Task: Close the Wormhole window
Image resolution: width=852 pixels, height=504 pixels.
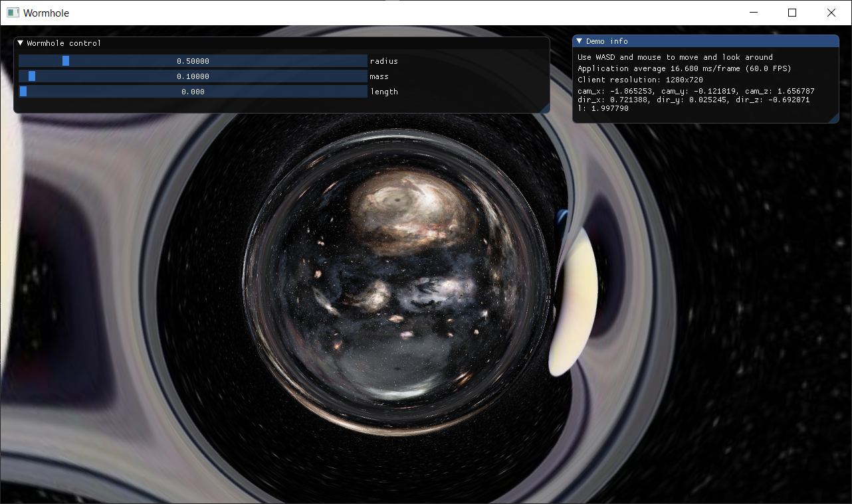Action: (831, 13)
